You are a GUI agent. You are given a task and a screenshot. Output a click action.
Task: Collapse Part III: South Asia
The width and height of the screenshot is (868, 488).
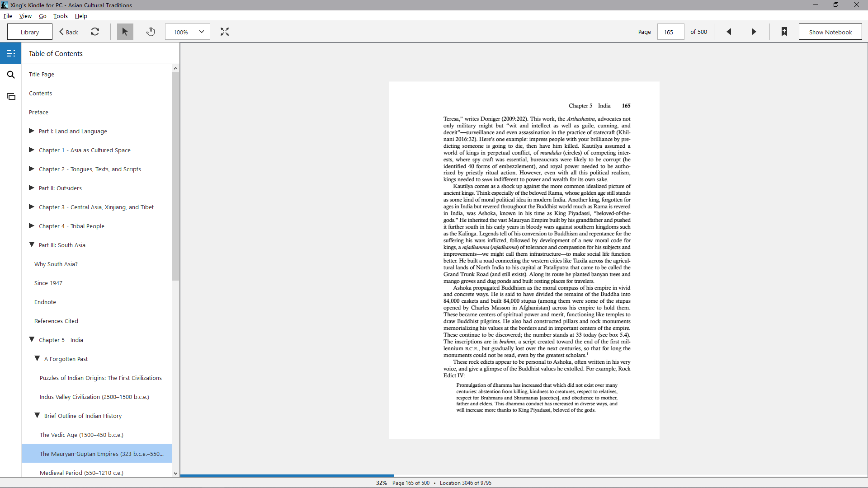coord(32,245)
